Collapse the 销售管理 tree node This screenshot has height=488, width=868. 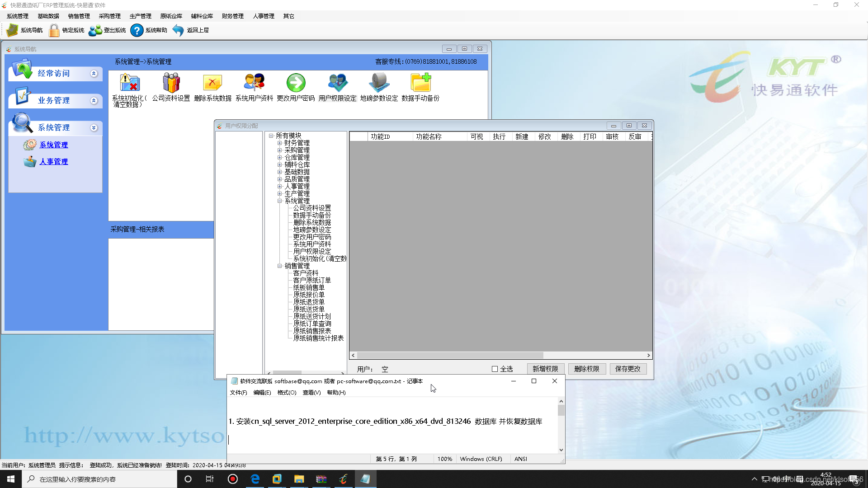tap(279, 266)
